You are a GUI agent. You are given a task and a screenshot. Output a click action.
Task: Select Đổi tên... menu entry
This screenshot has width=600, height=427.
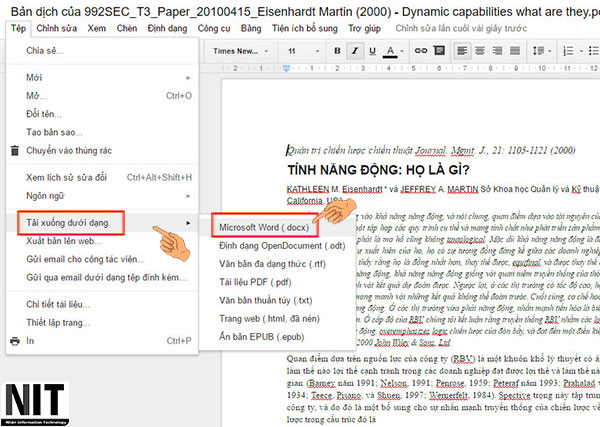[103, 114]
